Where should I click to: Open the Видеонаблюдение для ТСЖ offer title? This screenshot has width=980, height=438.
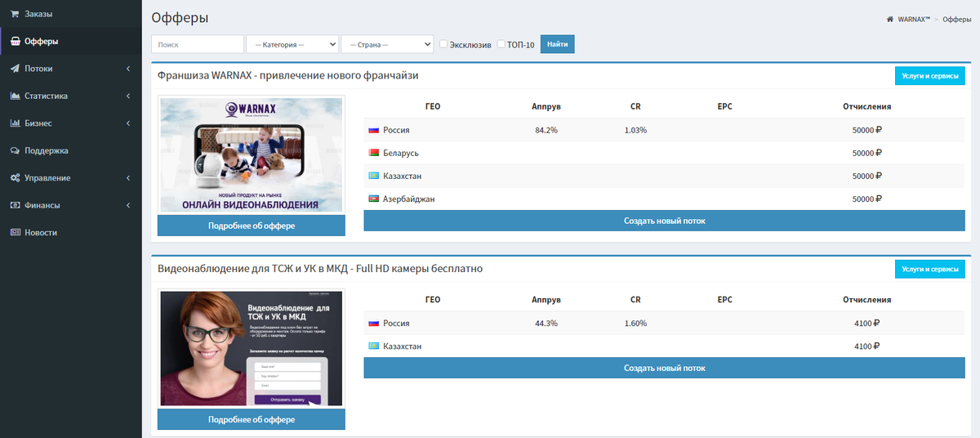pos(320,268)
